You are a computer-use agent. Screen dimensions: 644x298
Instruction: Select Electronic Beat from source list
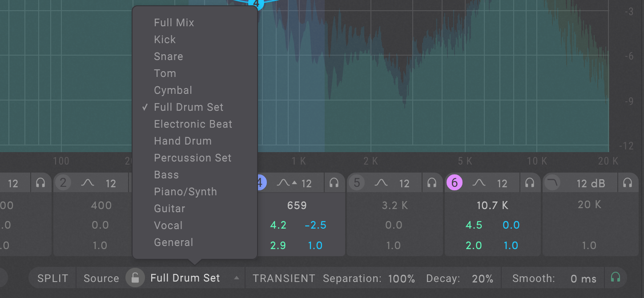tap(193, 124)
